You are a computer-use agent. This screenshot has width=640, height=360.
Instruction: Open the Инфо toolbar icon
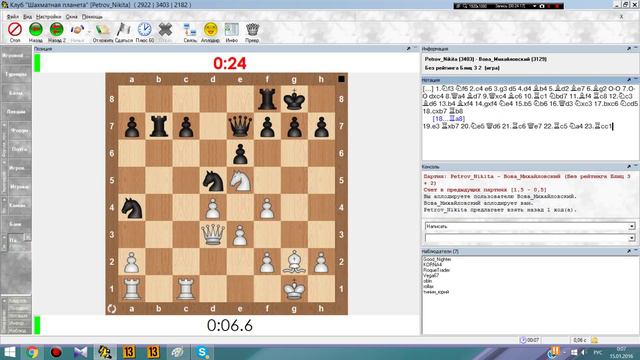point(231,30)
